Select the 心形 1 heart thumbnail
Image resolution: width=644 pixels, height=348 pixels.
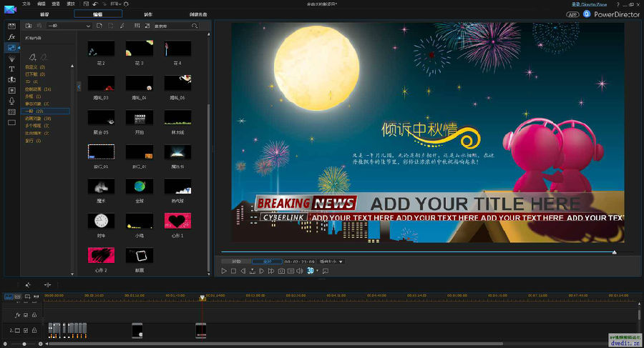(x=177, y=220)
